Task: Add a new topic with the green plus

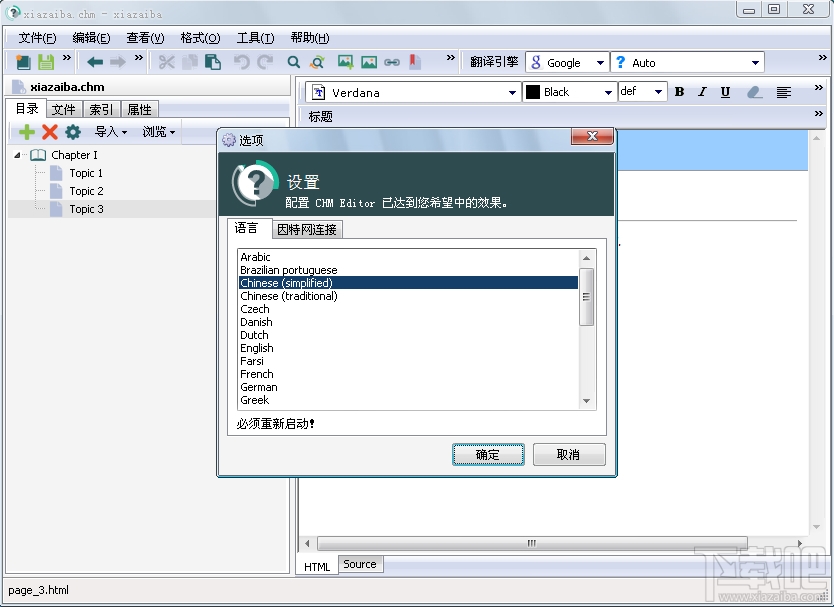Action: 26,131
